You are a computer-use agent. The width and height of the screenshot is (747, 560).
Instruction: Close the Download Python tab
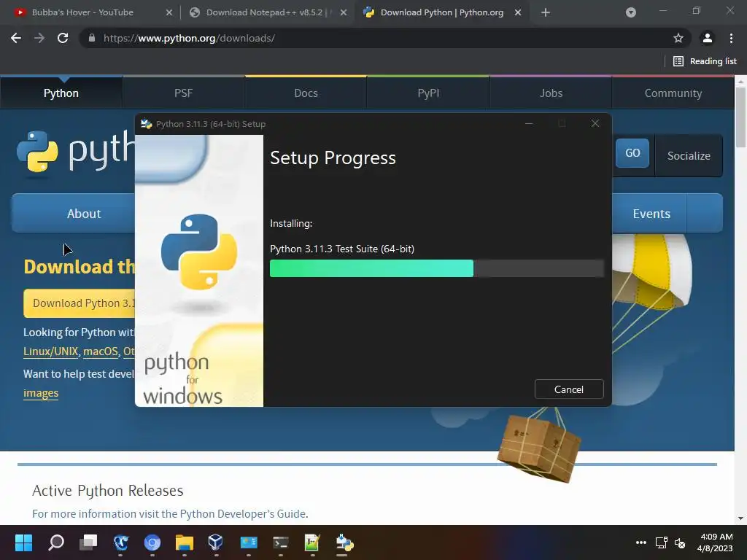tap(518, 13)
